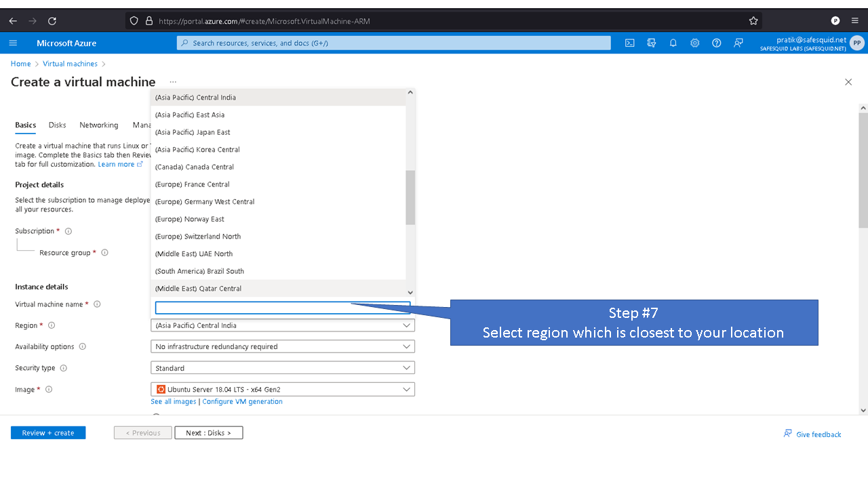Choose (Asia Pacific) Korea Central region
The image size is (868, 488).
278,150
